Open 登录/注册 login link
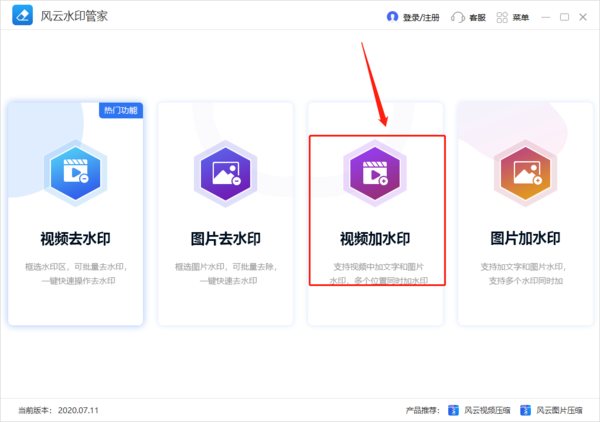Screen dimensions: 600x422 coord(421,18)
